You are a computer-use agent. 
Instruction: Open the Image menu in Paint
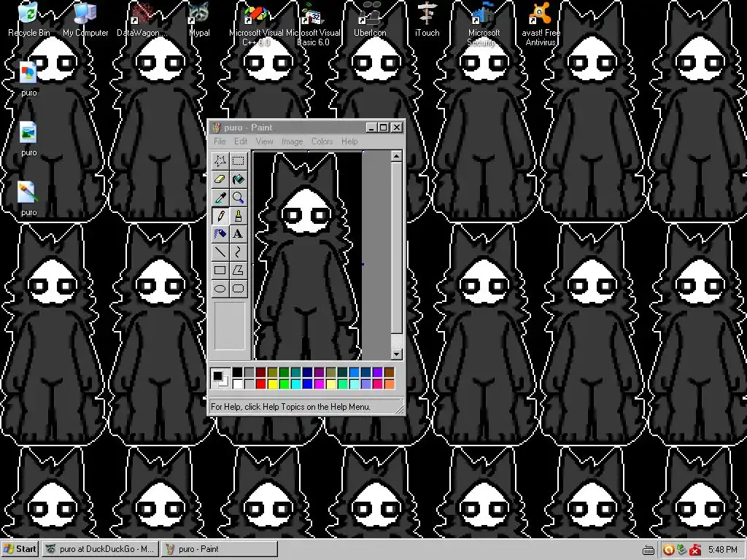pyautogui.click(x=292, y=141)
